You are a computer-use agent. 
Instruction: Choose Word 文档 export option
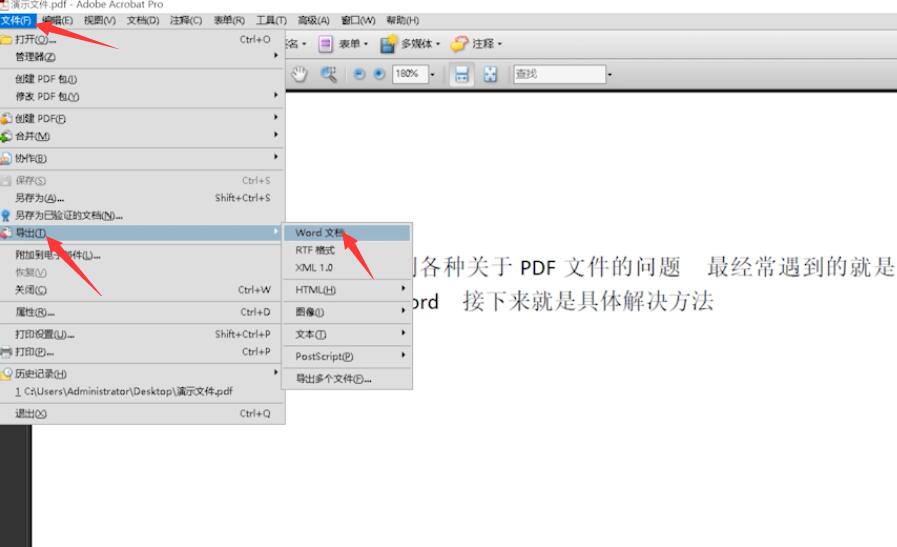(x=347, y=233)
